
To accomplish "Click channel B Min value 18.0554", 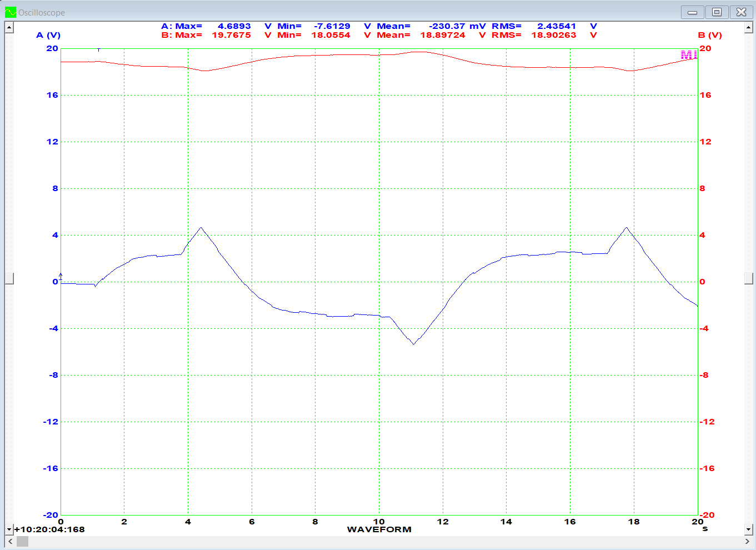I will (331, 35).
